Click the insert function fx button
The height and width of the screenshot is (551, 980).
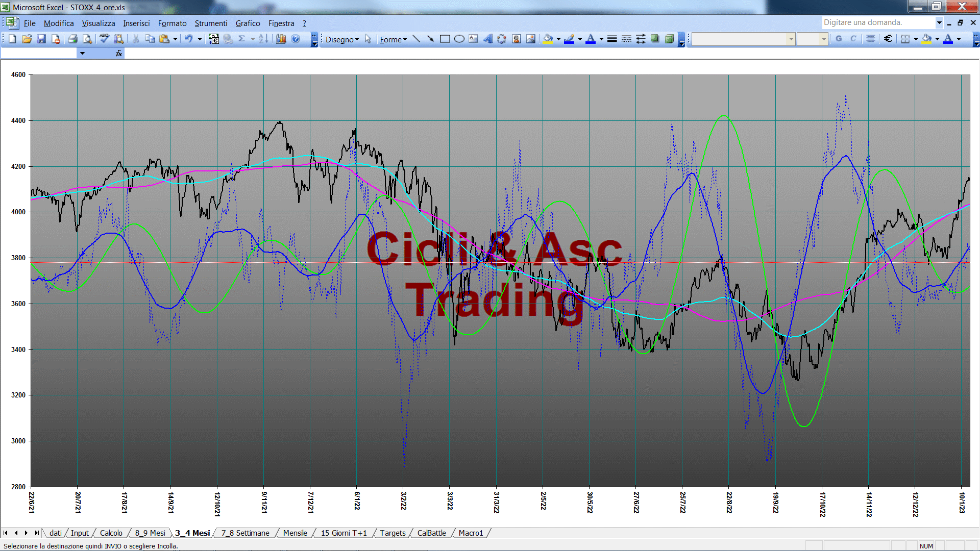pos(119,53)
